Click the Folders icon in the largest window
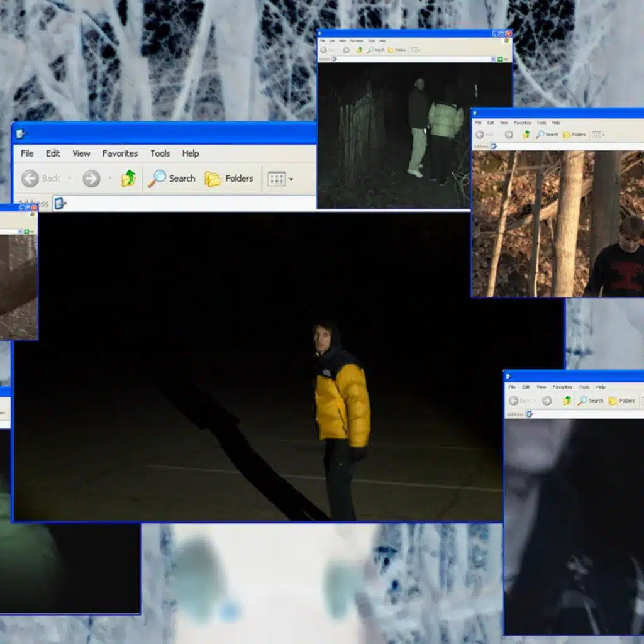Screen dimensions: 644x644 (x=213, y=179)
